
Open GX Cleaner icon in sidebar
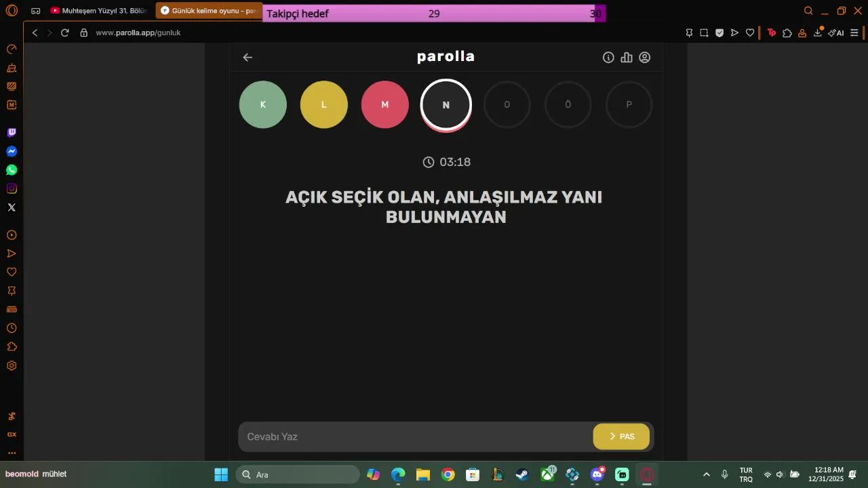coord(12,68)
